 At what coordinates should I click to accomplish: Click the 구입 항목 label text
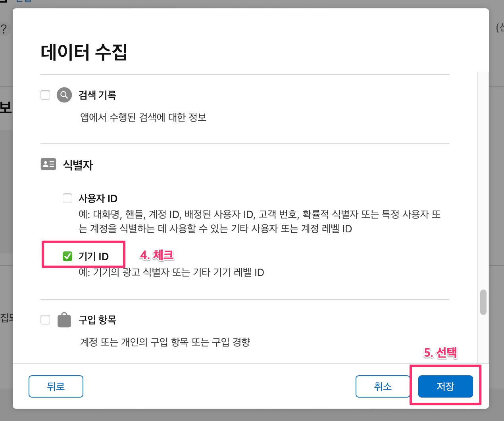[97, 320]
